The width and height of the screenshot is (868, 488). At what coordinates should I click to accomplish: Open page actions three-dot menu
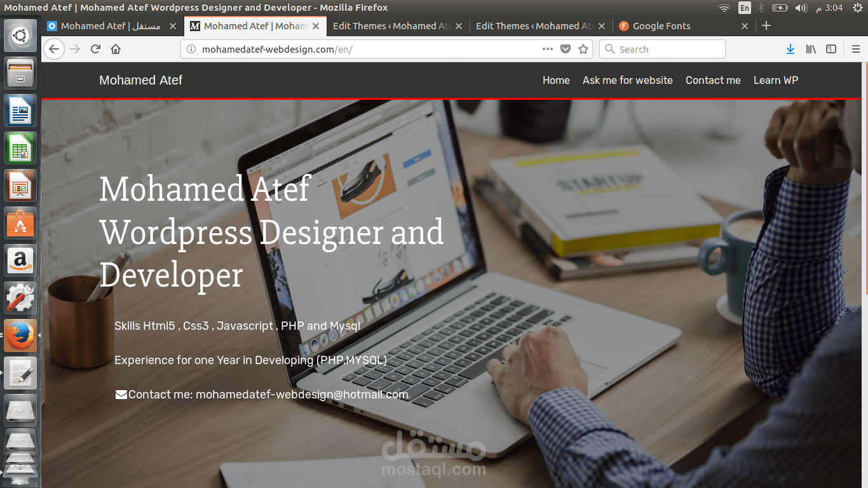(547, 49)
